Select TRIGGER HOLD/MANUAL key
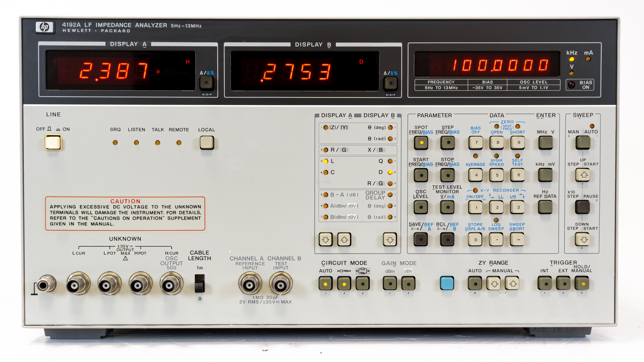 click(x=582, y=283)
